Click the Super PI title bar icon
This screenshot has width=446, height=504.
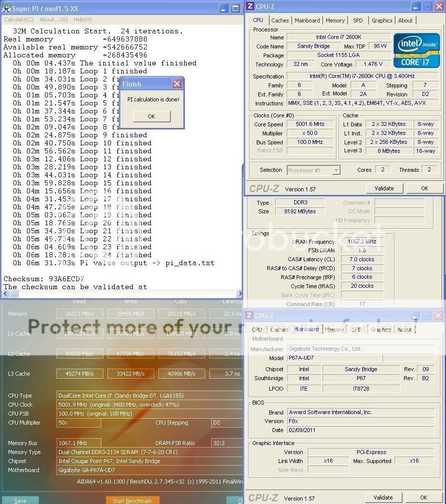click(6, 8)
